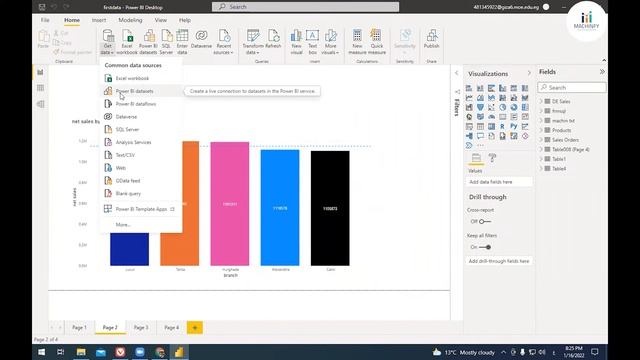Pick the Waterfall chart visual

[x=469, y=107]
